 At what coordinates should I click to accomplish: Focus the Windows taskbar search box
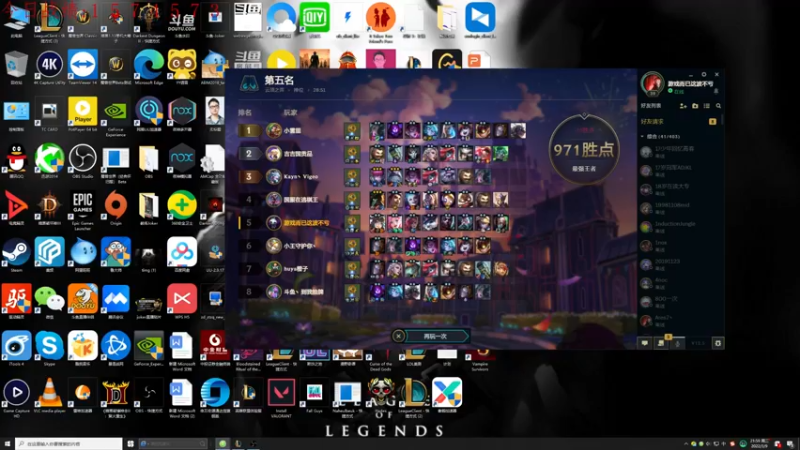[68, 444]
